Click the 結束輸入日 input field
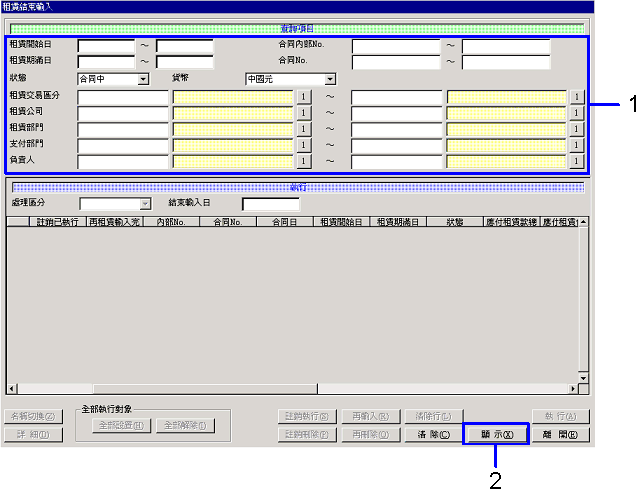The image size is (640, 496). [x=271, y=204]
